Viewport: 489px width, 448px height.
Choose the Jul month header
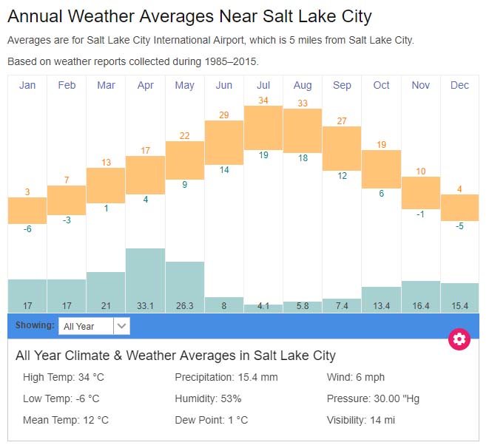[263, 86]
